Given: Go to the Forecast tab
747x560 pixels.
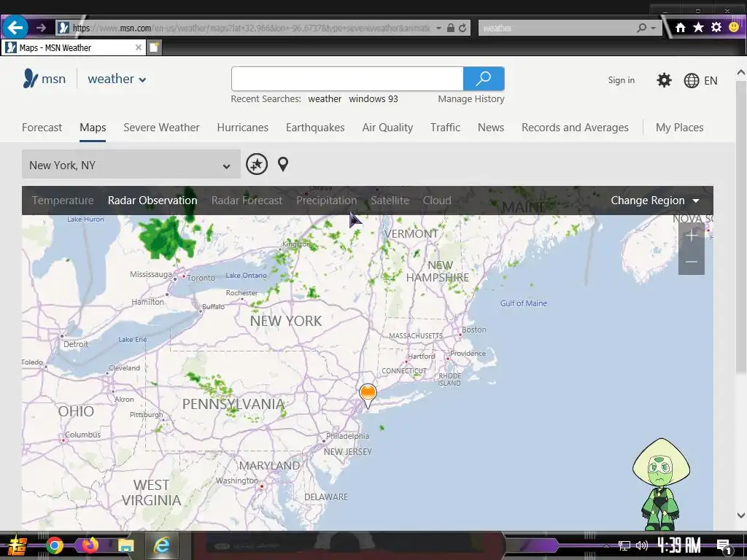Looking at the screenshot, I should coord(42,128).
